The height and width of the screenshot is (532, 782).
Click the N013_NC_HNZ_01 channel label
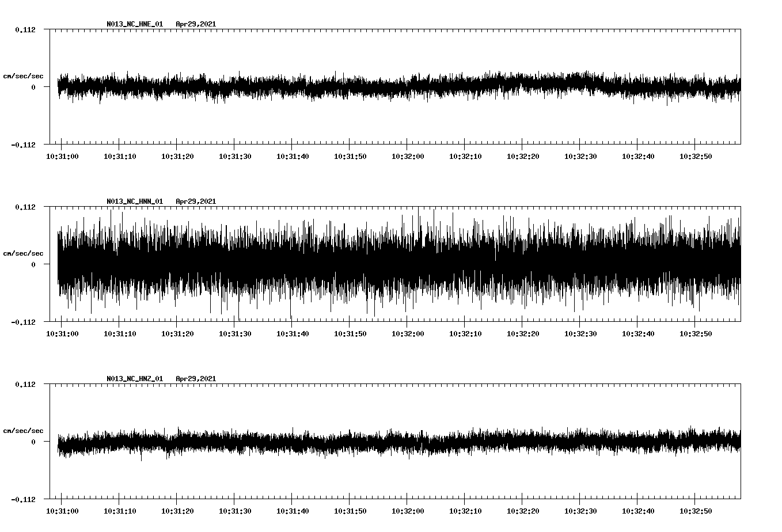134,378
